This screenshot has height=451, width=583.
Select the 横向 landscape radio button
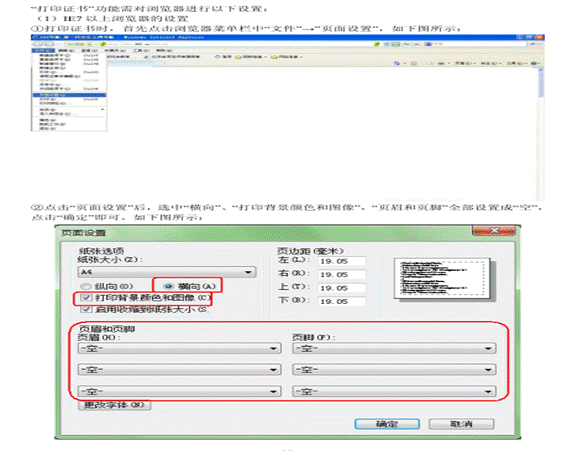pos(168,286)
